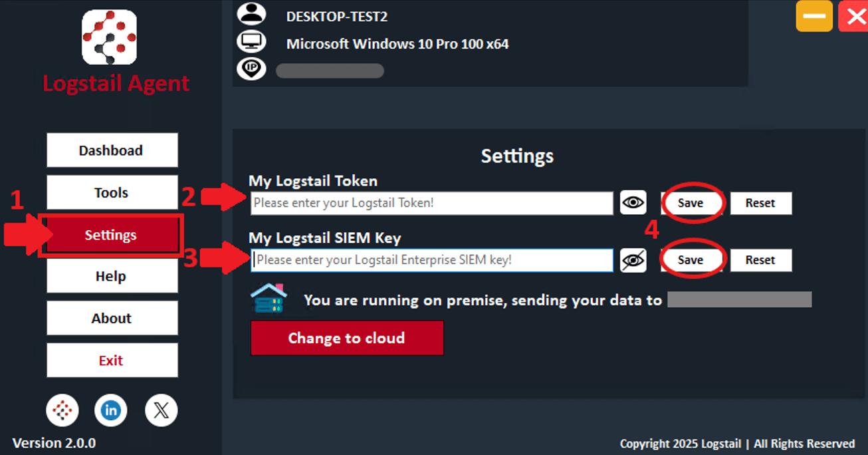868x455 pixels.
Task: Reset the Logstail SIEM Key field
Action: (x=761, y=260)
